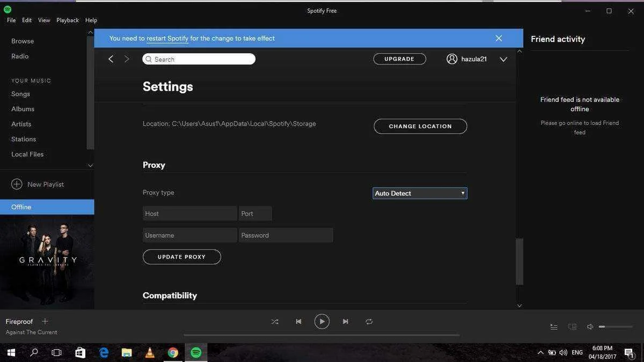Click the Gravity album cover art
644x362 pixels.
pos(47,262)
